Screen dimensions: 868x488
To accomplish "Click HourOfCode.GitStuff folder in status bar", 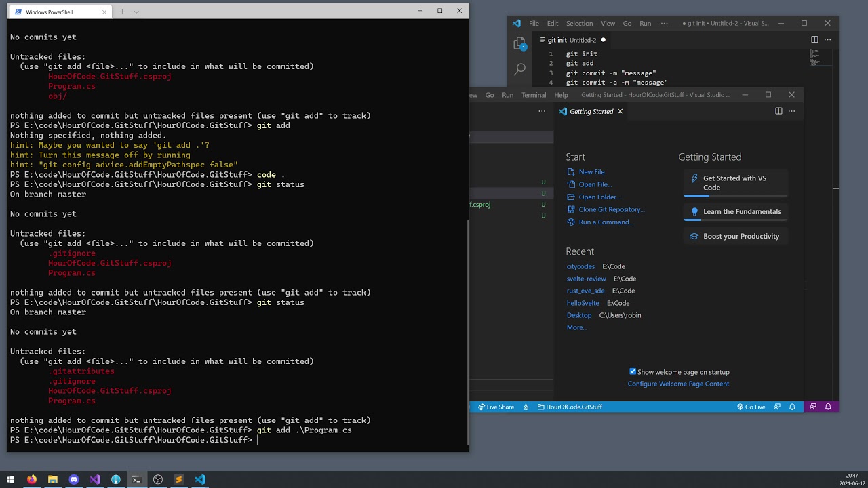I will pos(570,407).
